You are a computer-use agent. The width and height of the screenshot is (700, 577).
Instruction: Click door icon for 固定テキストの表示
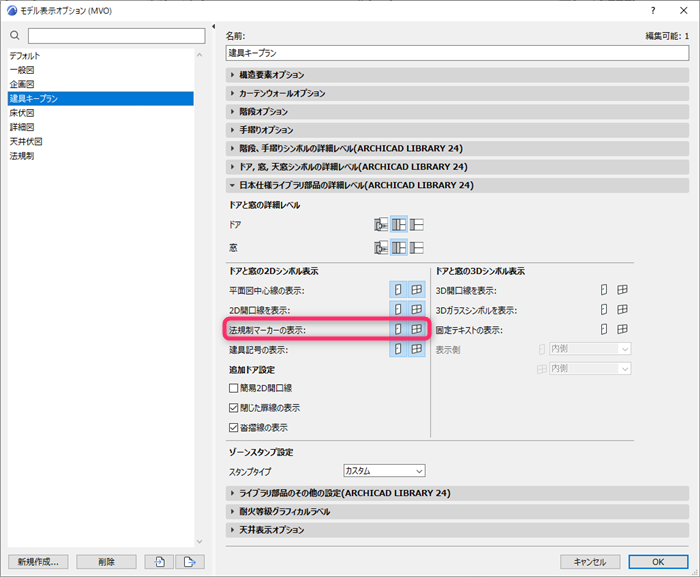pos(604,330)
